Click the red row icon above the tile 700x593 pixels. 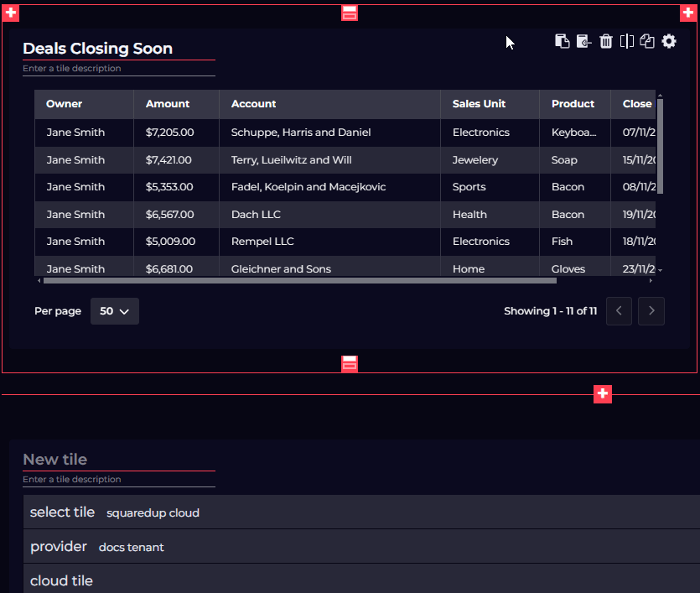tap(350, 13)
